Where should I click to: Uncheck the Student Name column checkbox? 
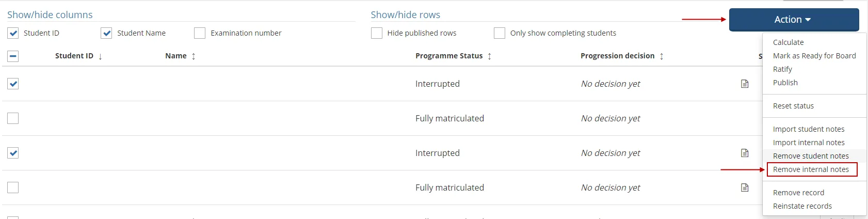click(106, 33)
